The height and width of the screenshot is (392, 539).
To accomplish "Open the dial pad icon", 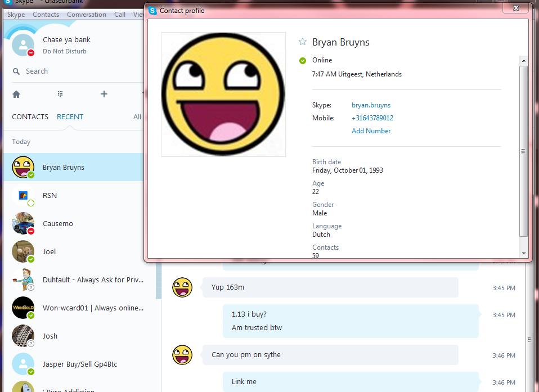I will click(60, 94).
